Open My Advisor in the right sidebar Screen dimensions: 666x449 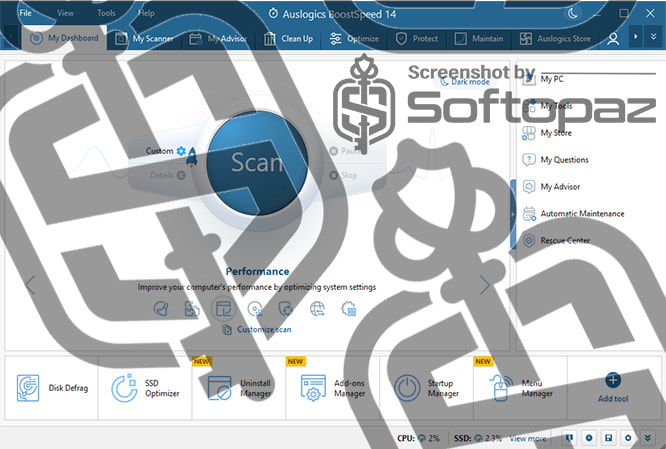point(560,186)
